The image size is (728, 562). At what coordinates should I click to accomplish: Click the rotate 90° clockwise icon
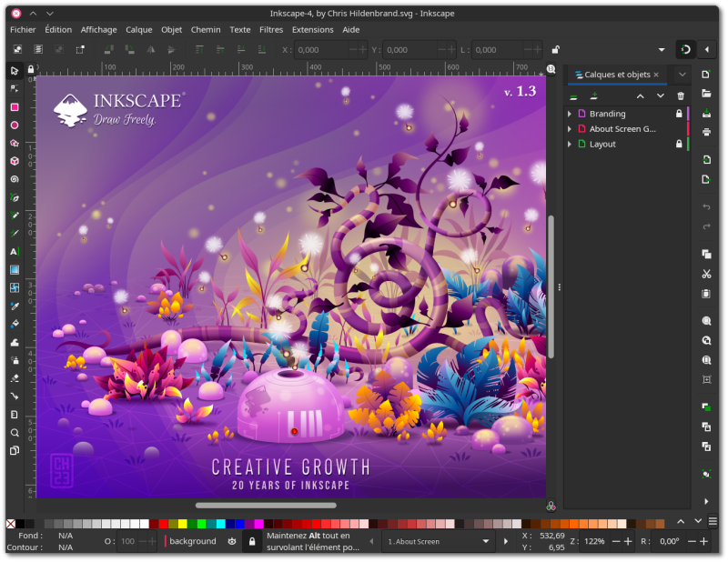130,50
